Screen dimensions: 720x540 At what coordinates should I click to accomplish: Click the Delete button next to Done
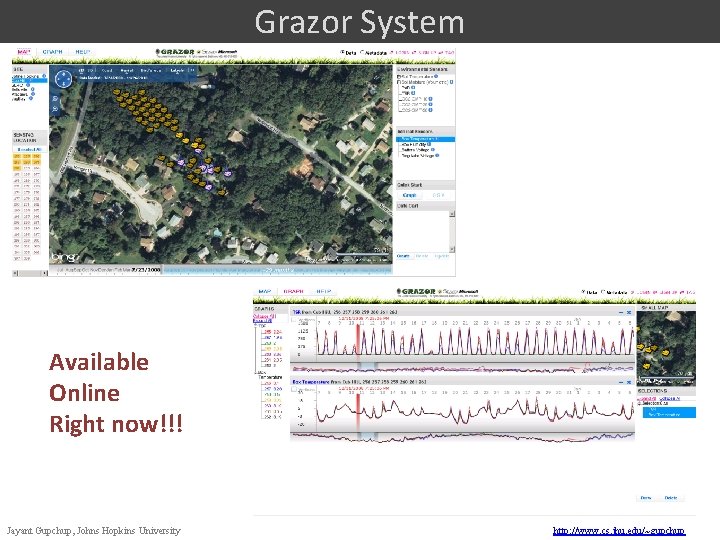coord(671,498)
